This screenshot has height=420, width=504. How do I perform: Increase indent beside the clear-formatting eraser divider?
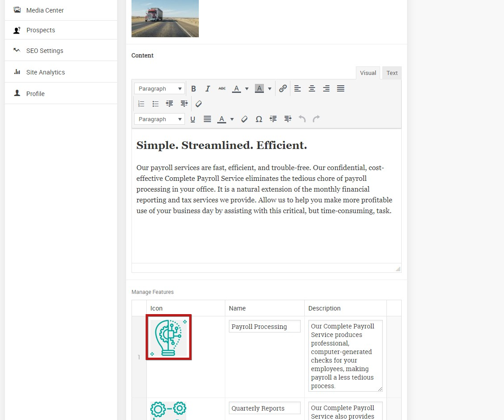pos(184,104)
